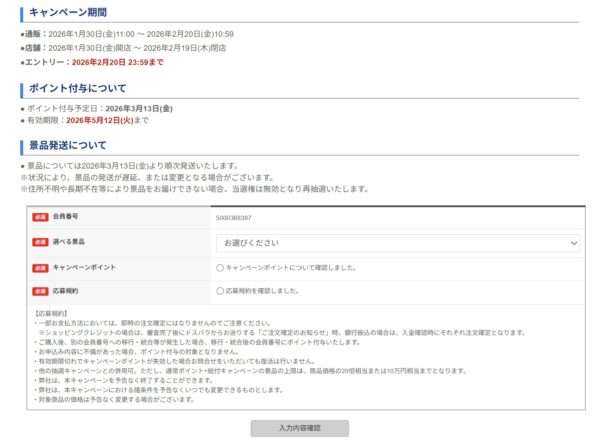Image resolution: width=600 pixels, height=443 pixels.
Task: Click the キャンペーン期間 section heading
Action: click(70, 13)
